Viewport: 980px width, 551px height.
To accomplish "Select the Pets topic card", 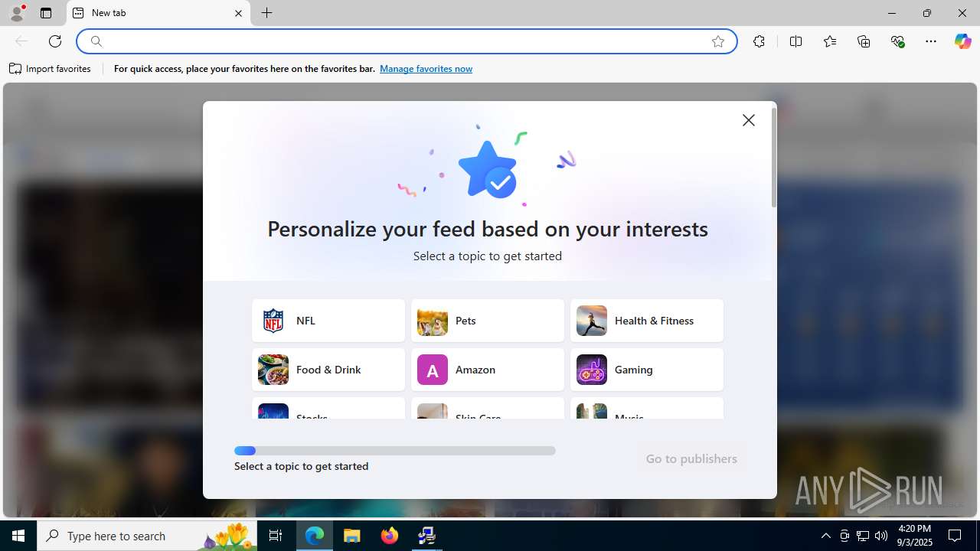I will tap(488, 321).
